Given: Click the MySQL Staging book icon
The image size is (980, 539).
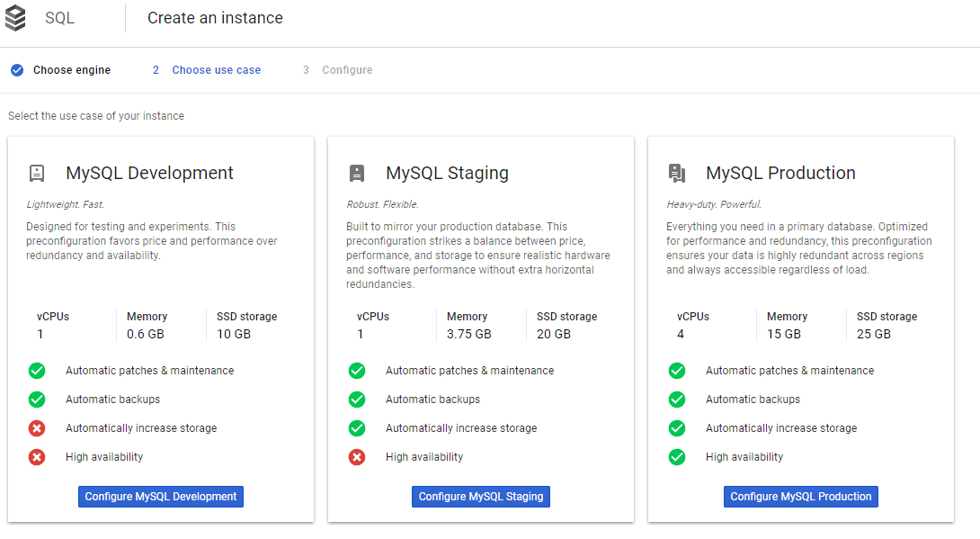Looking at the screenshot, I should 356,173.
